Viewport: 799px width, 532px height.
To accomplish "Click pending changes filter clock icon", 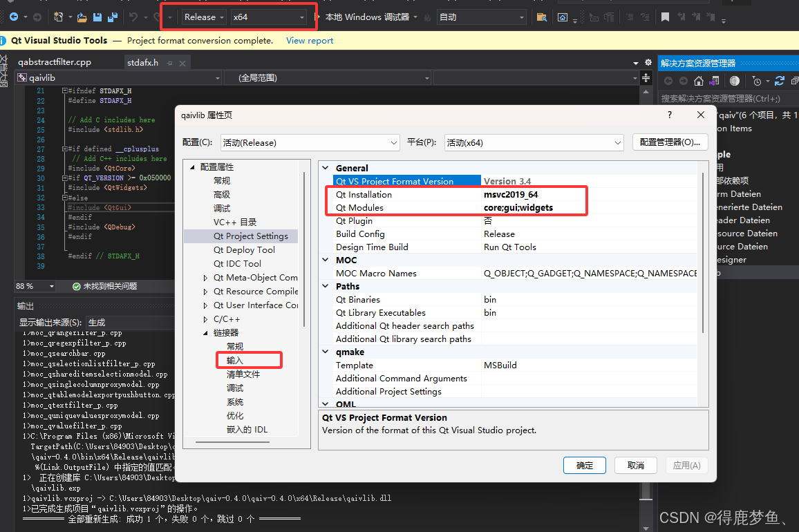I will point(757,81).
